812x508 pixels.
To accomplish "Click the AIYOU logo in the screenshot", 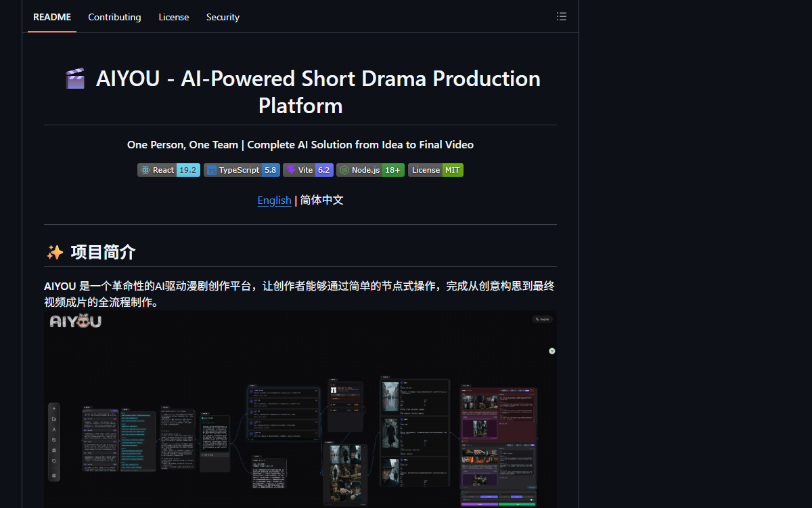I will coord(76,321).
